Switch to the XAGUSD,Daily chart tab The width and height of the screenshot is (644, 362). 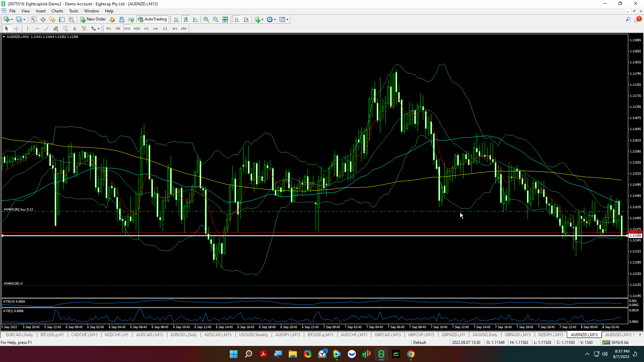(485, 335)
